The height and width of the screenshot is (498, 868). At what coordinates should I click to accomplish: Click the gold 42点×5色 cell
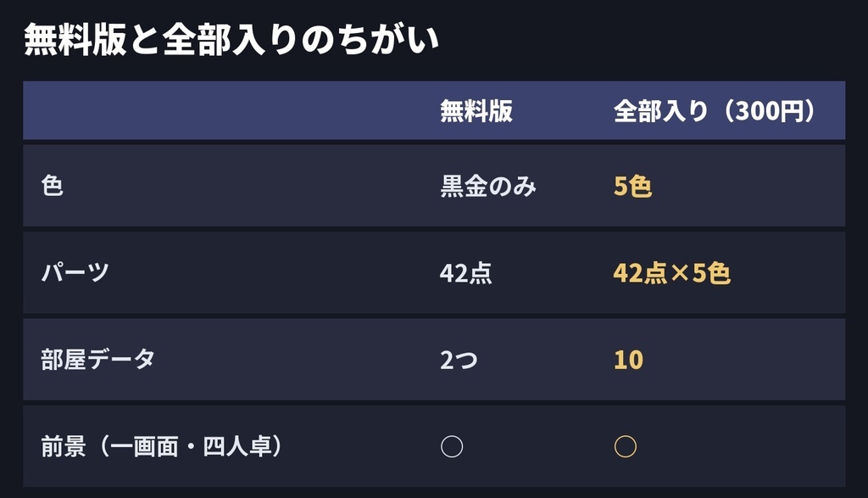pos(671,272)
